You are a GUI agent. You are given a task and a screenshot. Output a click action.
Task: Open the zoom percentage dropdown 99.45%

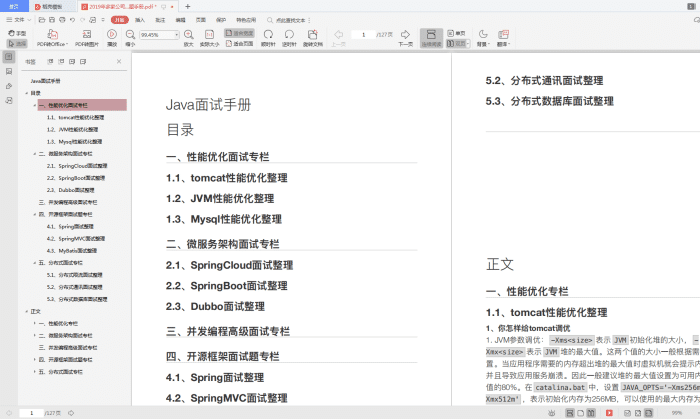pos(176,35)
